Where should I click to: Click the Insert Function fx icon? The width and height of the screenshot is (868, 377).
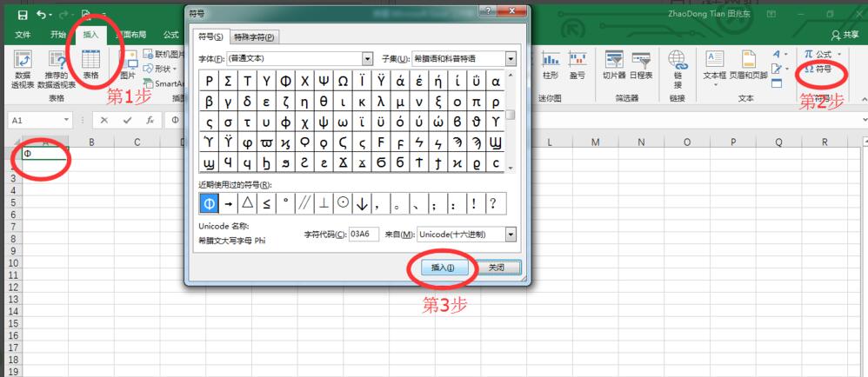(x=150, y=120)
